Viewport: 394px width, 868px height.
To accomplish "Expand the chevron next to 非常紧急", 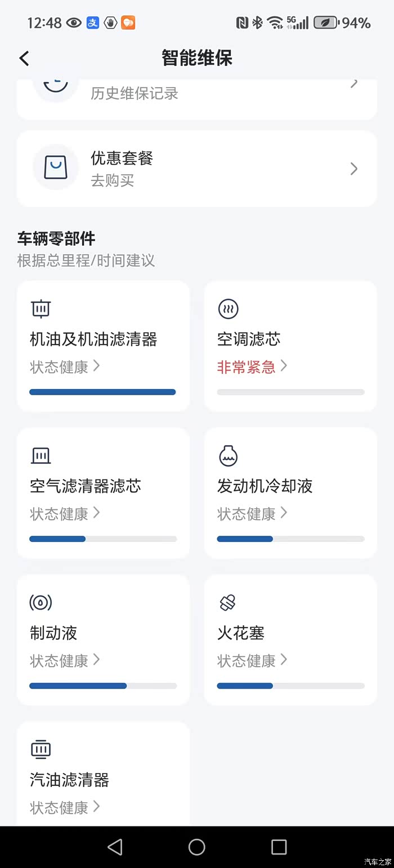I will (284, 366).
